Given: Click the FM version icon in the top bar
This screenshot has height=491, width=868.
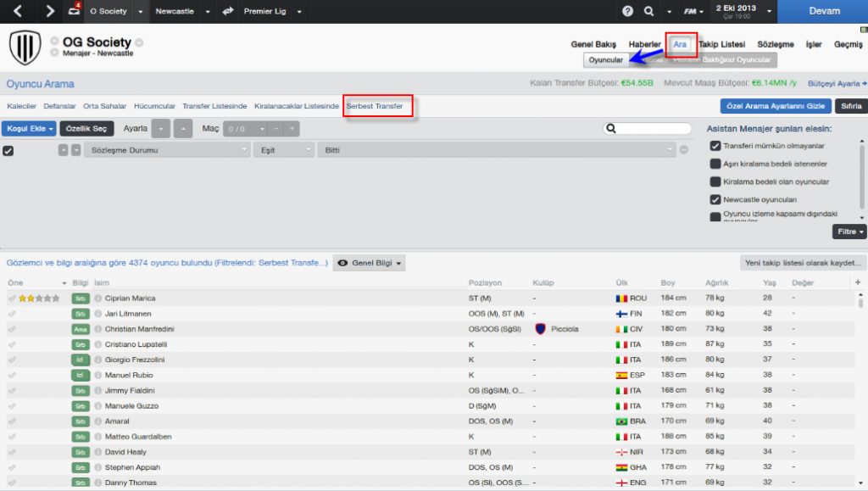Looking at the screenshot, I should pos(690,11).
